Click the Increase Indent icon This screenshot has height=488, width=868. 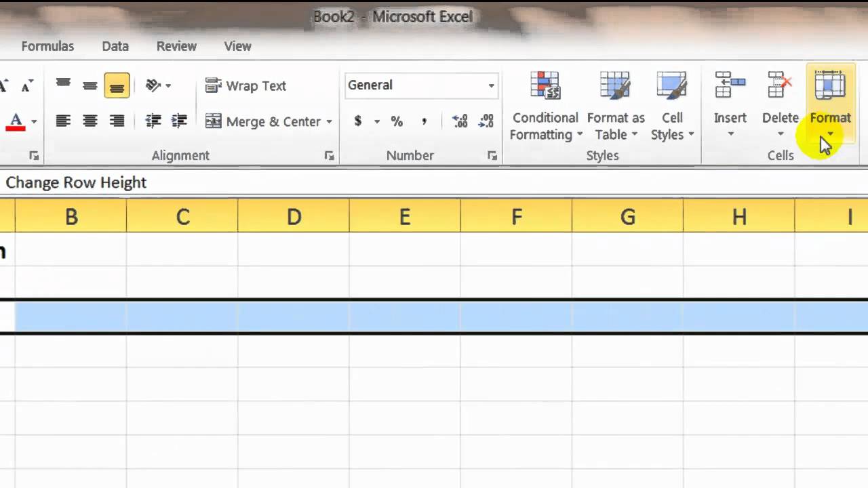(x=179, y=121)
